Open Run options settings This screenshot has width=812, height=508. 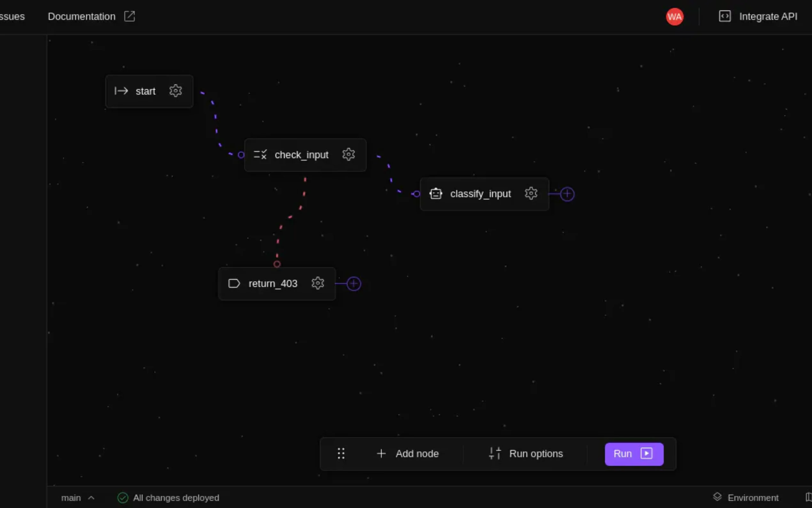click(x=526, y=454)
